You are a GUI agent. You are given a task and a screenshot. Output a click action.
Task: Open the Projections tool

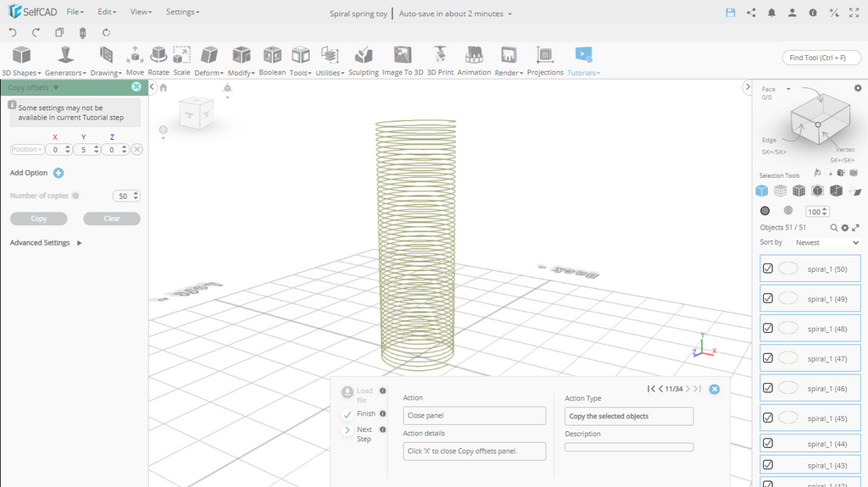coord(545,61)
